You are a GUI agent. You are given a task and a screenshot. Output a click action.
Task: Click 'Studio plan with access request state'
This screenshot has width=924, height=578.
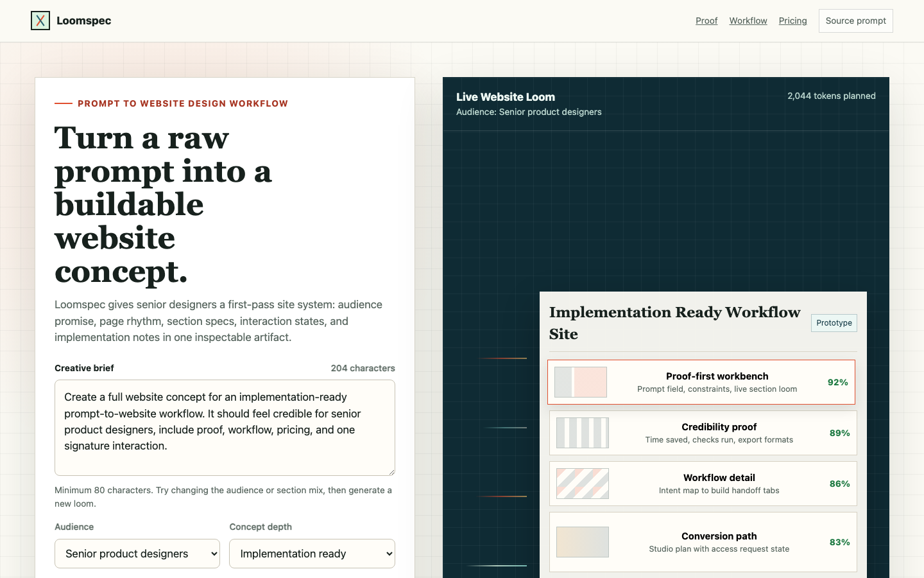(719, 549)
